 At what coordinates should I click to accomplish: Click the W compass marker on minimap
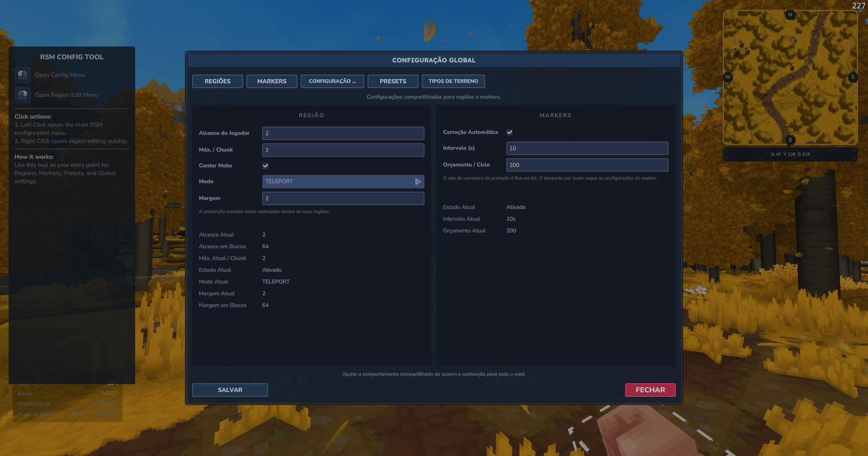728,77
